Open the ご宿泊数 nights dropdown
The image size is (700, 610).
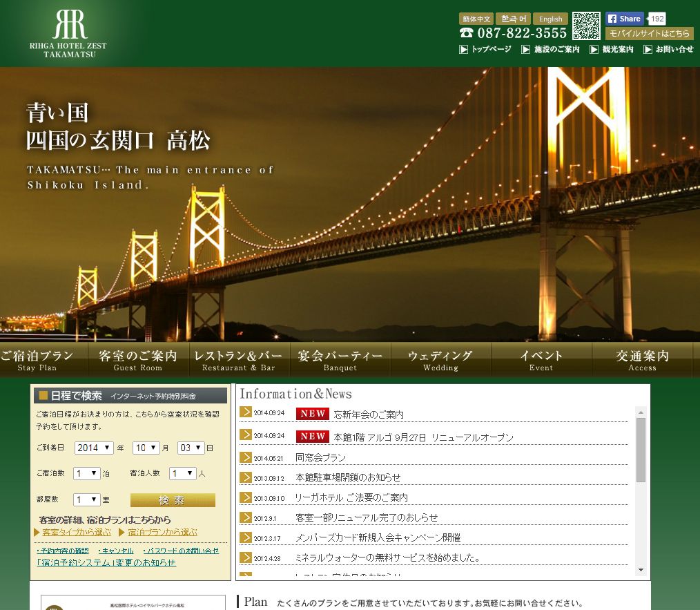click(86, 473)
